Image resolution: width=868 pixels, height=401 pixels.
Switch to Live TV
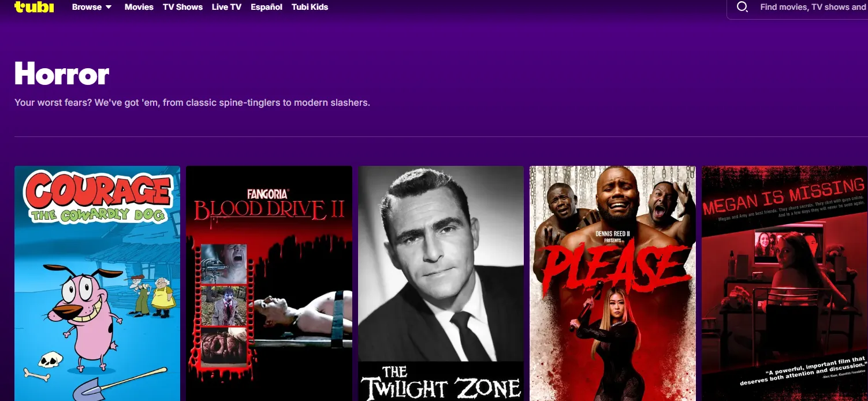pyautogui.click(x=226, y=7)
